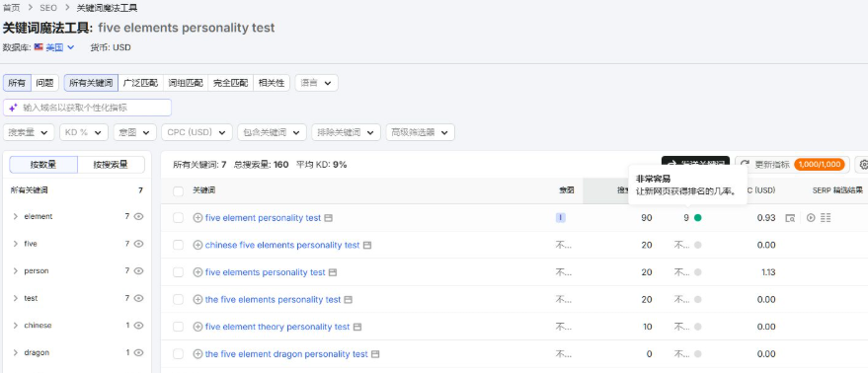The height and width of the screenshot is (373, 868).
Task: Open the 包含关键词 include keywords dropdown
Action: click(272, 132)
